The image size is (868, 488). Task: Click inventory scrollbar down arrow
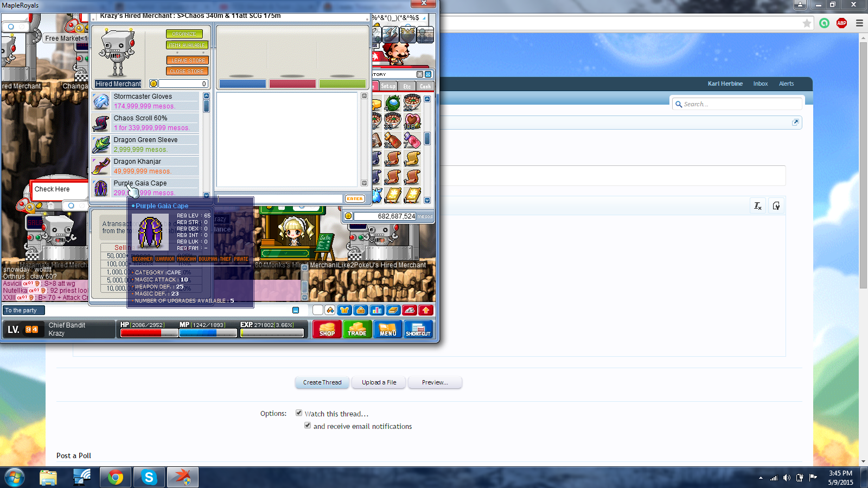pyautogui.click(x=427, y=200)
